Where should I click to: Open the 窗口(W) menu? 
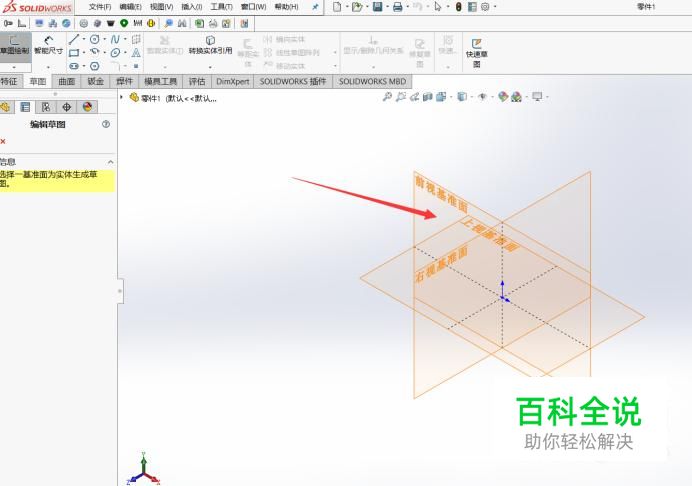pos(254,7)
